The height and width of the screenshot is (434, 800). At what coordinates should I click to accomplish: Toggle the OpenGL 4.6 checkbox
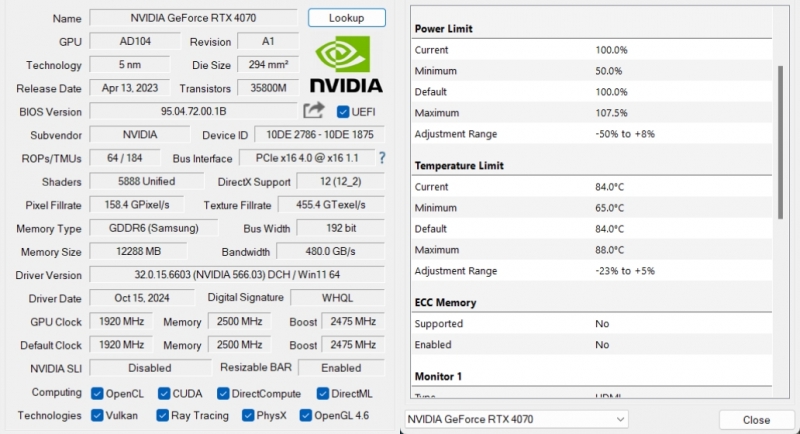(306, 415)
